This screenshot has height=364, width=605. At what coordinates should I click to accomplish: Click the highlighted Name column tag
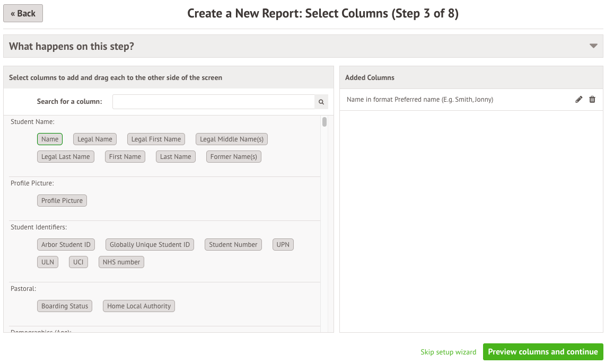point(50,139)
